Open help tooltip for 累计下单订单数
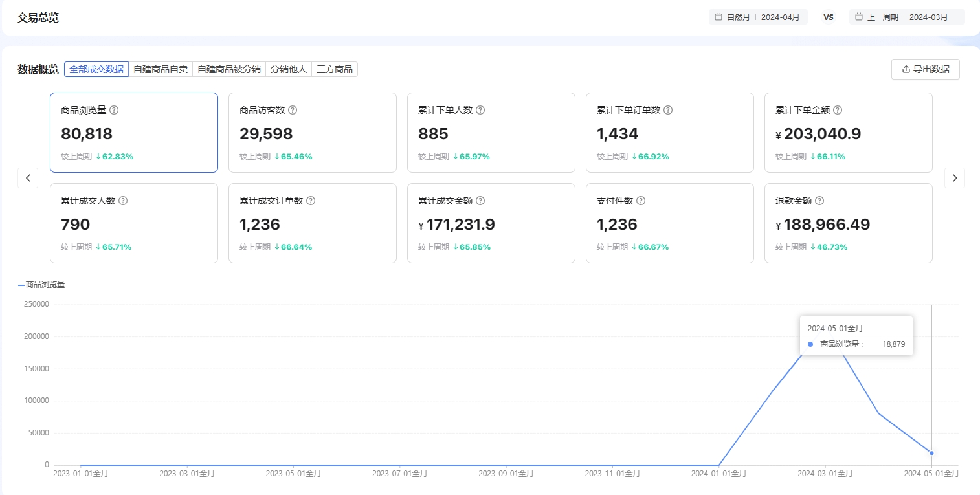980x495 pixels. click(x=668, y=110)
